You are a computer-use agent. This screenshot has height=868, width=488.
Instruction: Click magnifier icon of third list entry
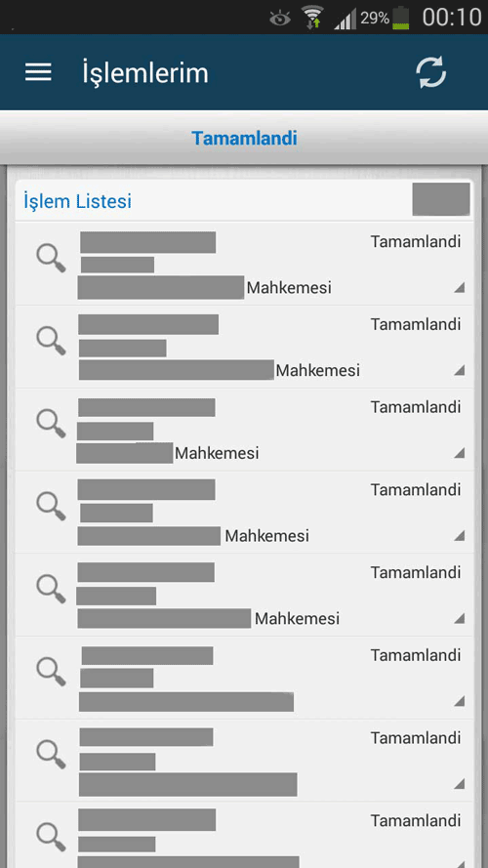coord(51,424)
